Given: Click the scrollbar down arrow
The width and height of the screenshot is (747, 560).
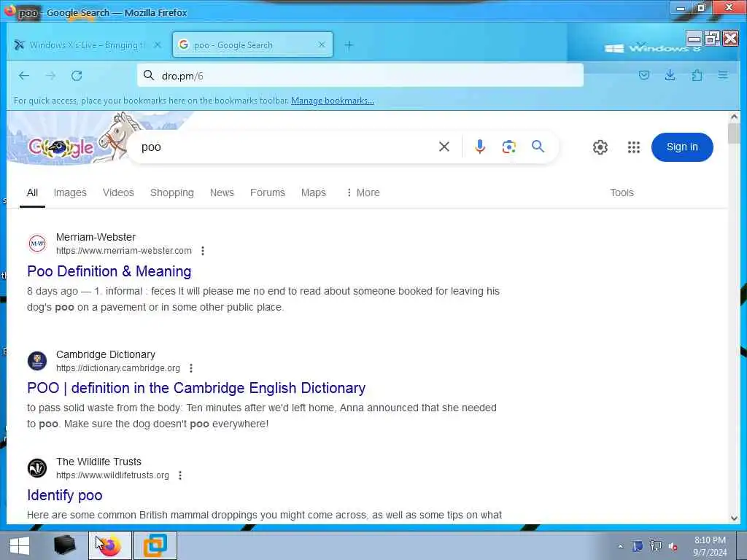Looking at the screenshot, I should pyautogui.click(x=734, y=518).
